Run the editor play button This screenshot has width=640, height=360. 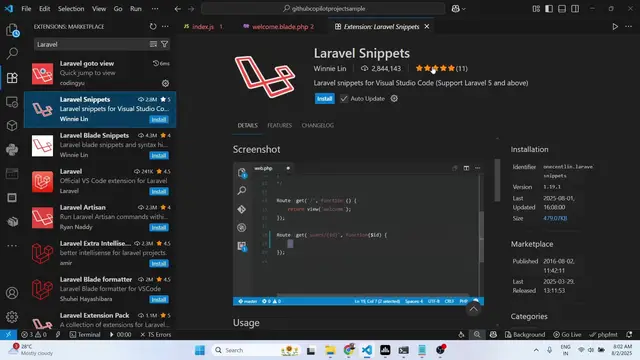coord(615,27)
